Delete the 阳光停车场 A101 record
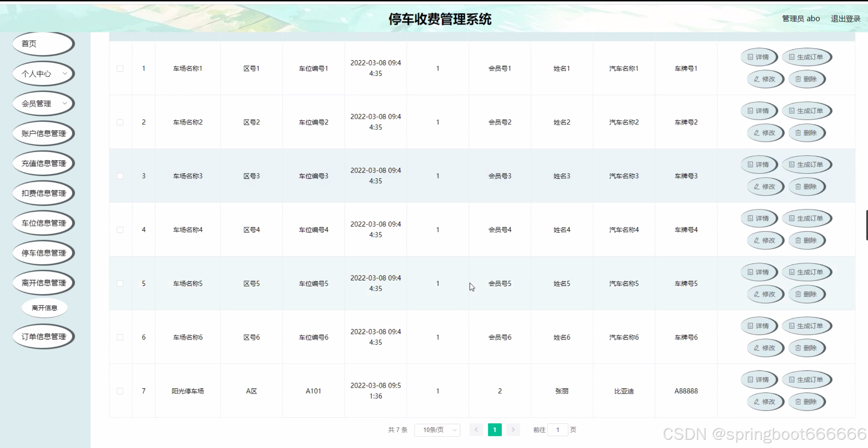This screenshot has width=868, height=448. click(806, 402)
